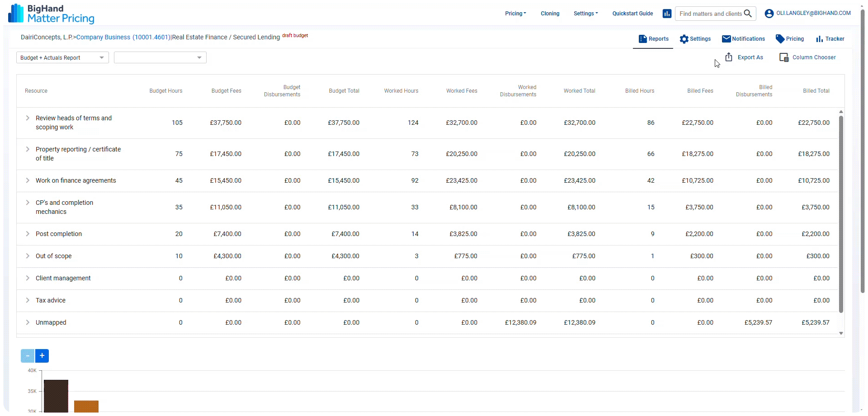Image resolution: width=868 pixels, height=416 pixels.
Task: Expand the Post completion row
Action: (x=28, y=234)
